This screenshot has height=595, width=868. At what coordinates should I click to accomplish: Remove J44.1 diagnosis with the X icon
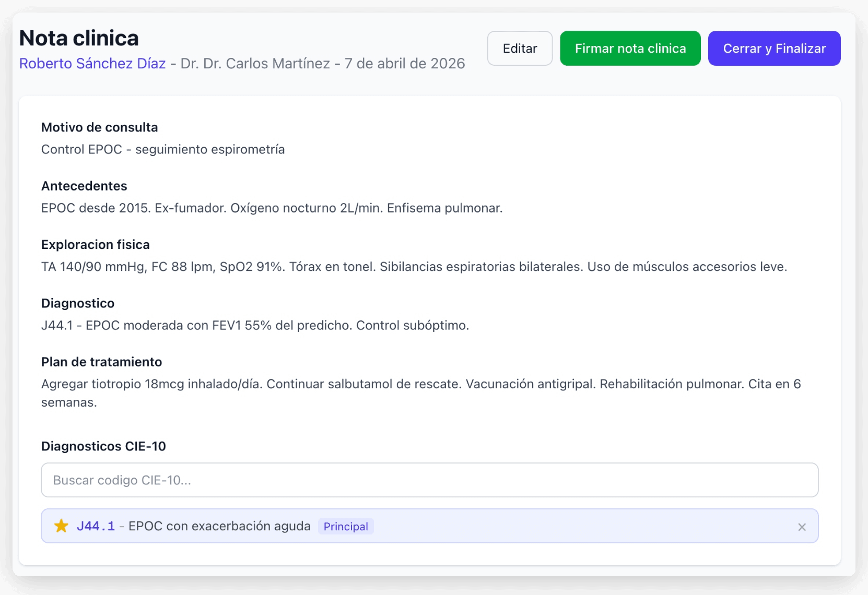point(802,527)
